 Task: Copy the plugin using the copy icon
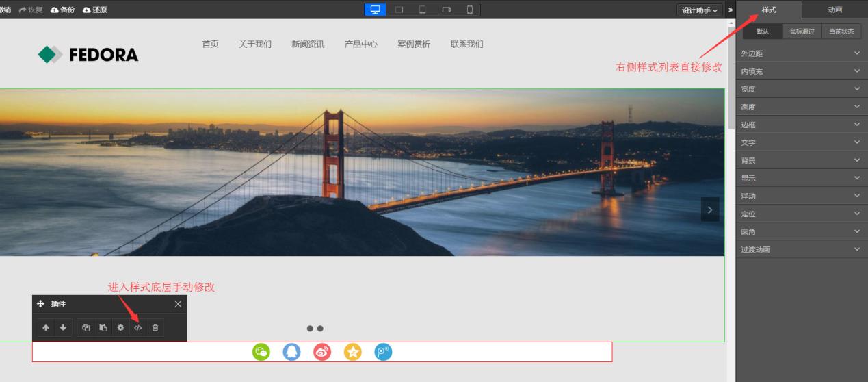[x=86, y=328]
